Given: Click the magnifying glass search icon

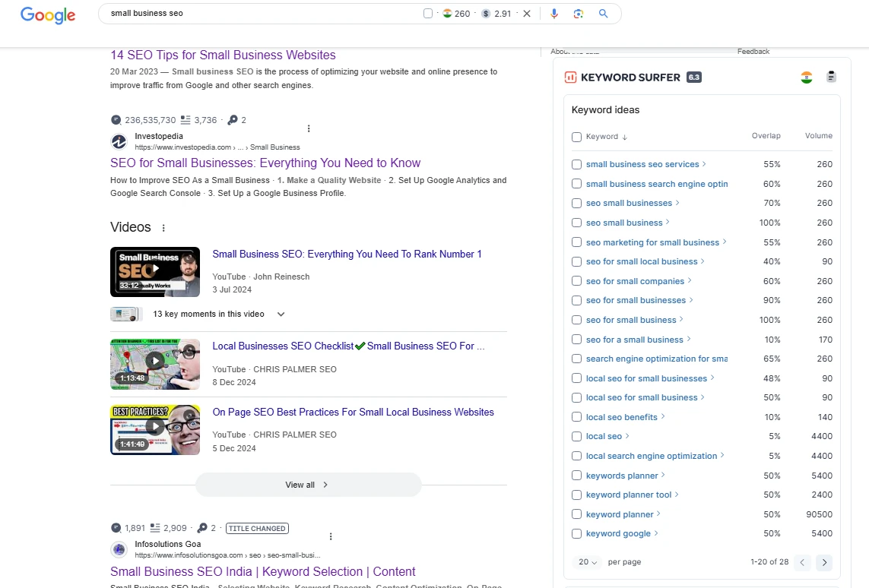Looking at the screenshot, I should (603, 14).
